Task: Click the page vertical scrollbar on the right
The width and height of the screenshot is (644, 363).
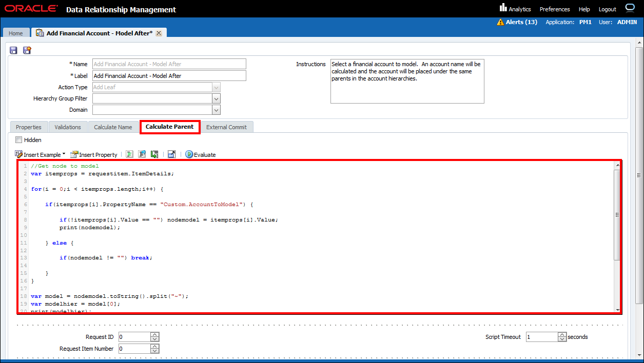Action: click(639, 175)
